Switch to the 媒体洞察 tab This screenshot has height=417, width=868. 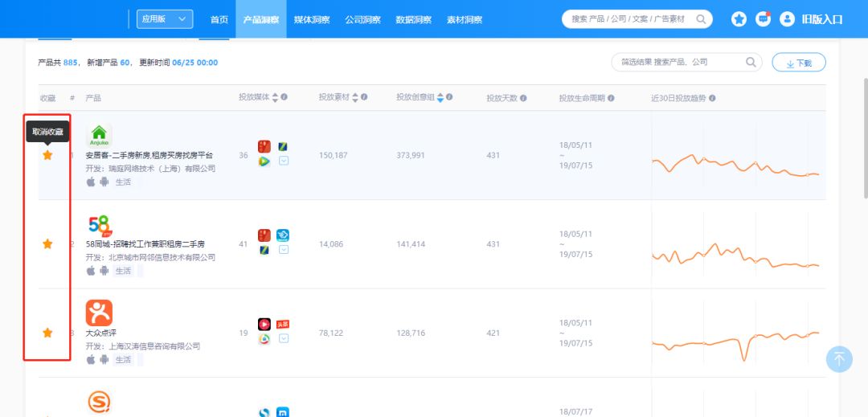point(312,19)
